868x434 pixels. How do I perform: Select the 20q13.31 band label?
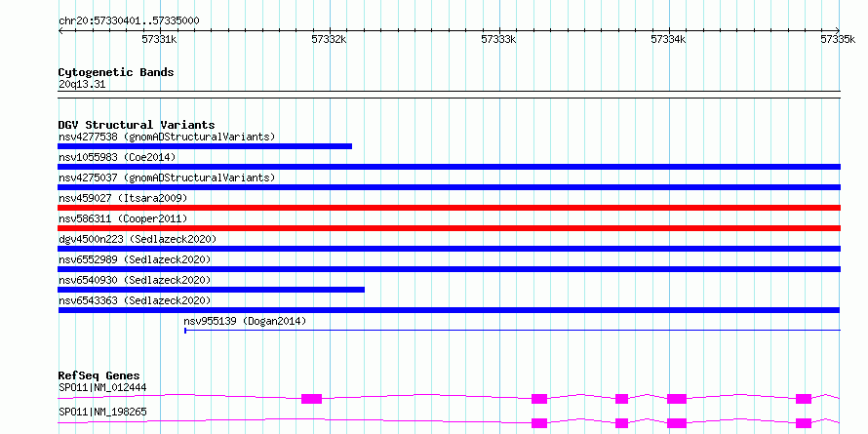click(81, 85)
